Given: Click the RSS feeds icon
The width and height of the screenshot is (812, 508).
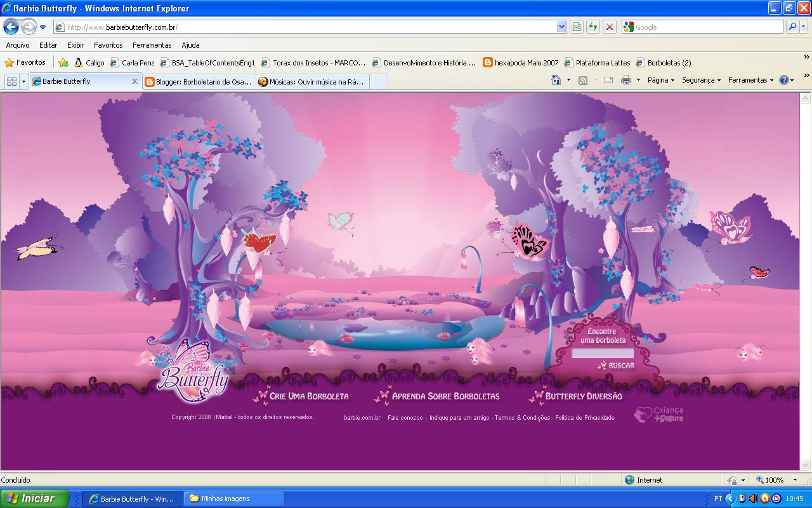Looking at the screenshot, I should (x=582, y=80).
